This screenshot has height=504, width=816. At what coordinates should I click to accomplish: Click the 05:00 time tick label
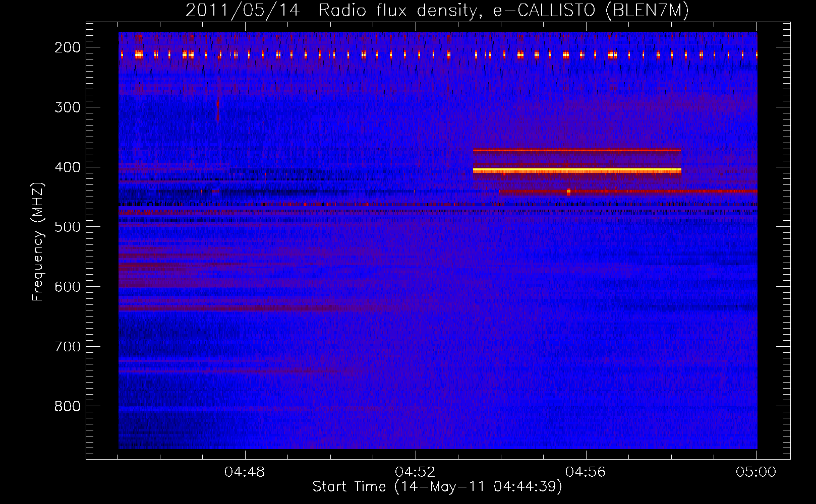756,472
